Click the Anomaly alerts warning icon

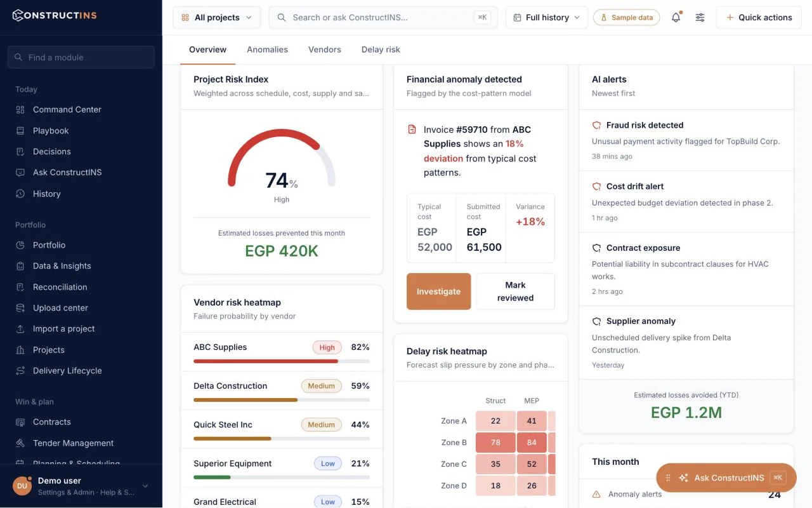596,494
